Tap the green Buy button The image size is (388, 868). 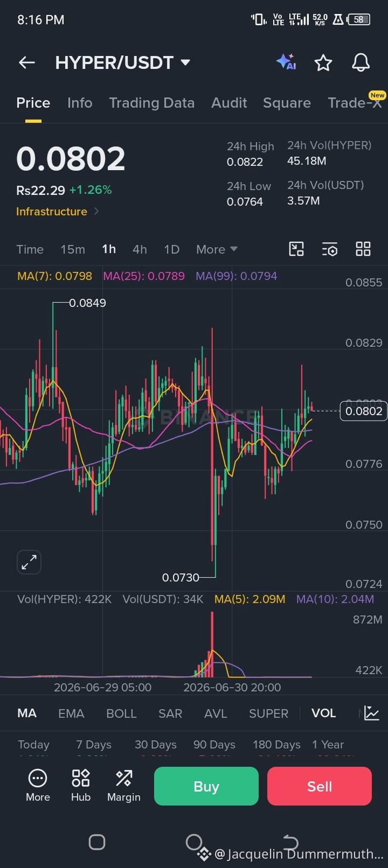(x=206, y=786)
